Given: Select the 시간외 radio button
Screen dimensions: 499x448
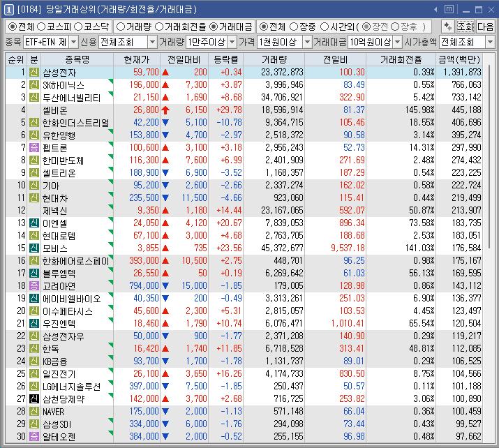Looking at the screenshot, I should coord(325,27).
